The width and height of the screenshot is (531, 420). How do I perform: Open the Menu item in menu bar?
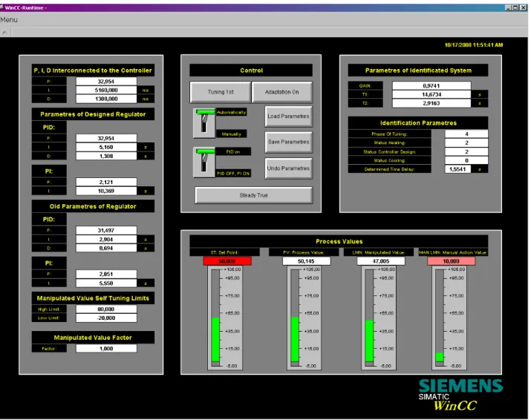pyautogui.click(x=9, y=19)
